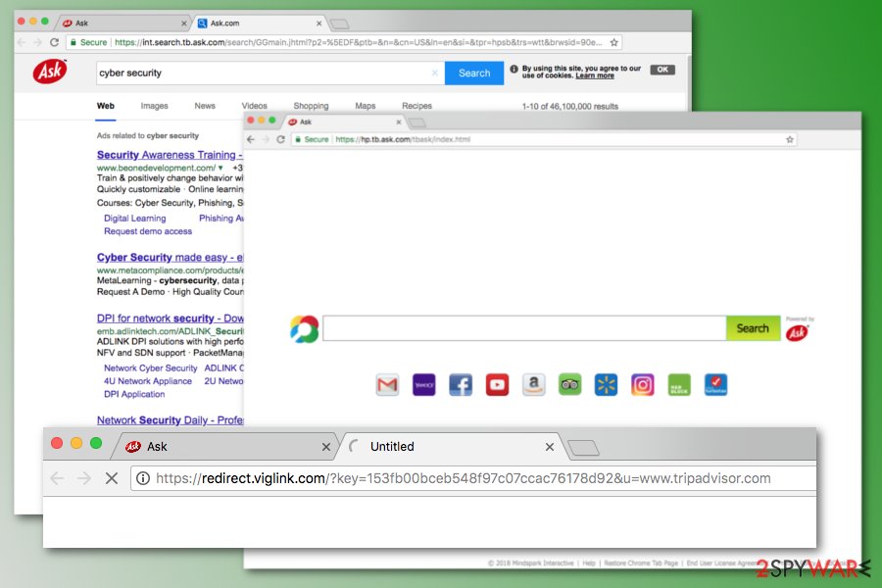Focus the empty homepage search field
The width and height of the screenshot is (882, 588).
pos(523,328)
